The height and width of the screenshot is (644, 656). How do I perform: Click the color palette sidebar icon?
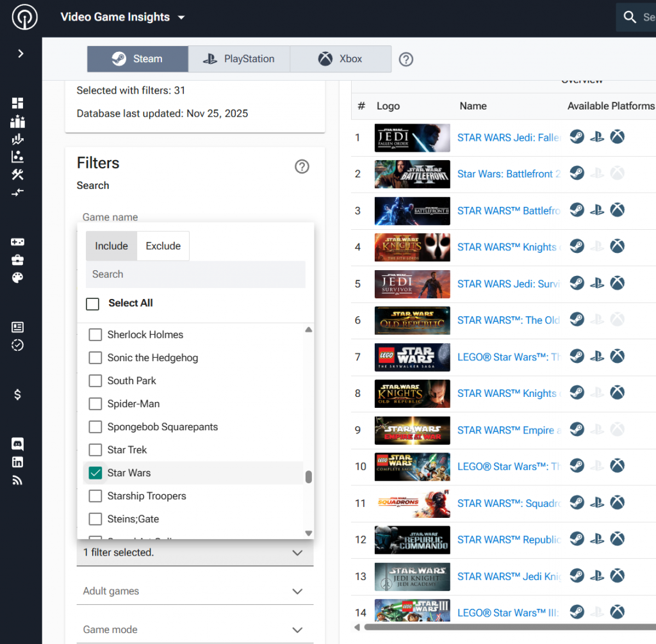(x=17, y=278)
